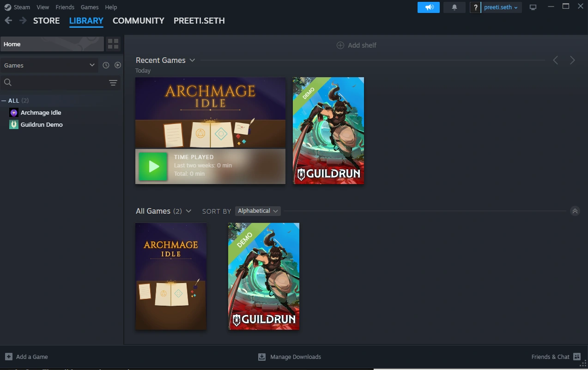Switch to the STORE tab
Viewport: 588px width, 370px height.
point(46,21)
